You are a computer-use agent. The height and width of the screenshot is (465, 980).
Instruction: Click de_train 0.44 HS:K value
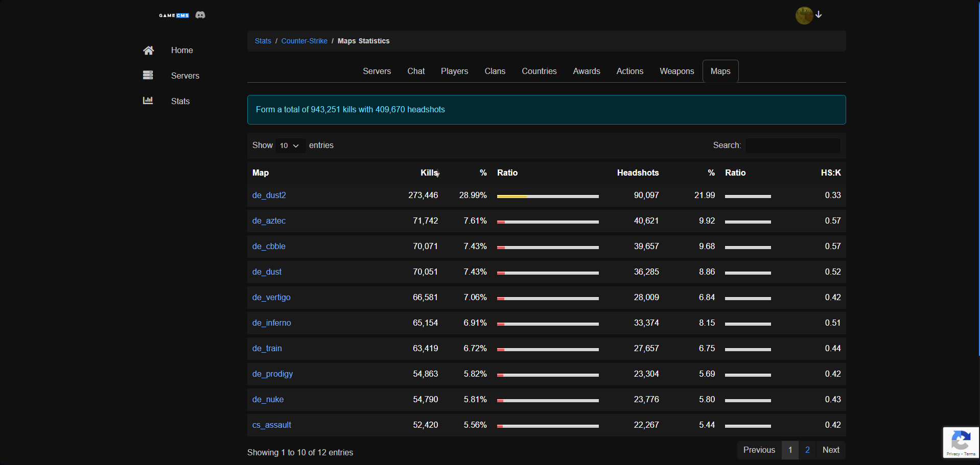(x=833, y=348)
